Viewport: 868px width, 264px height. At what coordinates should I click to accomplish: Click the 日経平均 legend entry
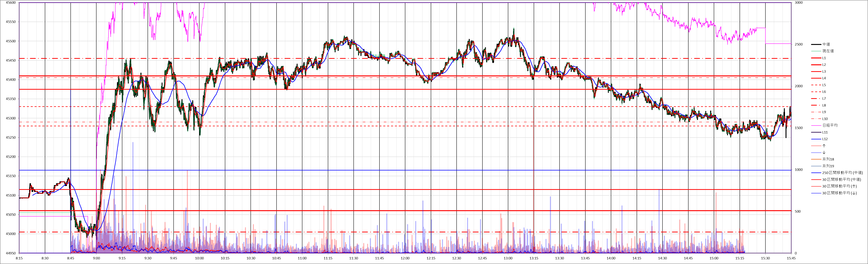(x=830, y=125)
